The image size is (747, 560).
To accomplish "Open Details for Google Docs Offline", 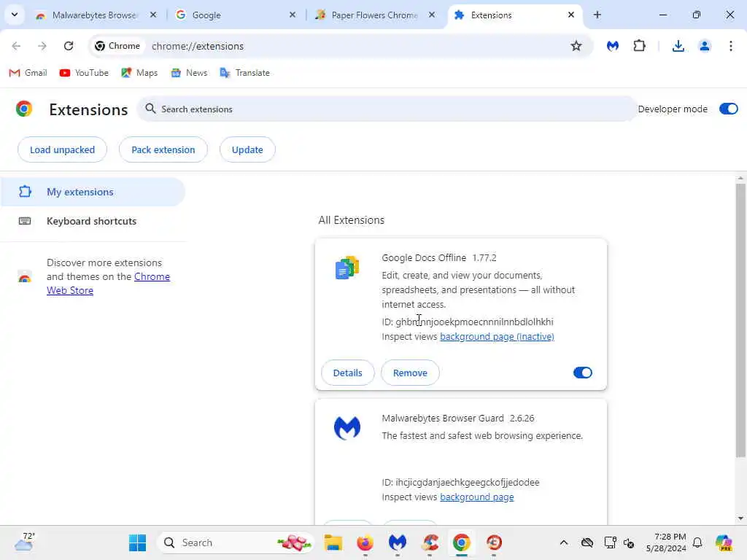I will [x=348, y=373].
